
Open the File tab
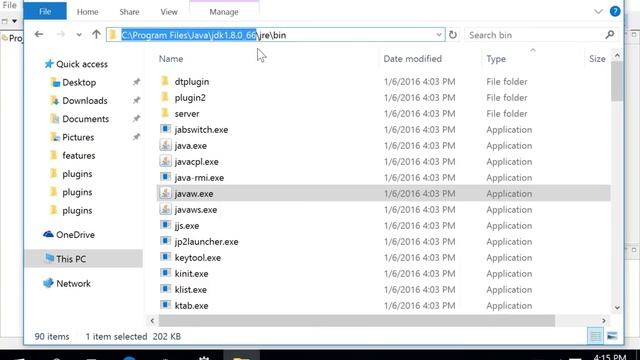pyautogui.click(x=45, y=11)
